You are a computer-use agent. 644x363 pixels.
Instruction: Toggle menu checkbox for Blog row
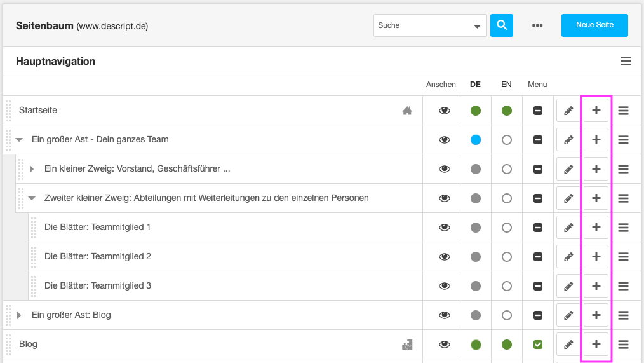click(538, 345)
